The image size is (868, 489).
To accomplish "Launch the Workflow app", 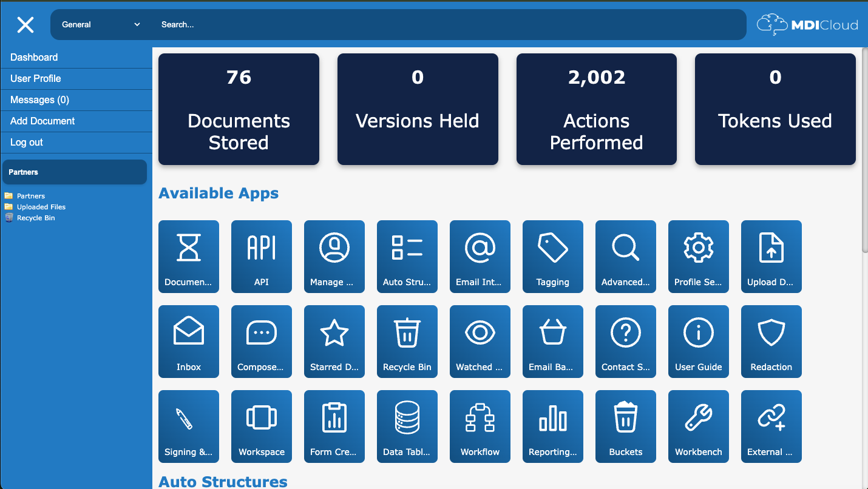I will click(x=480, y=426).
